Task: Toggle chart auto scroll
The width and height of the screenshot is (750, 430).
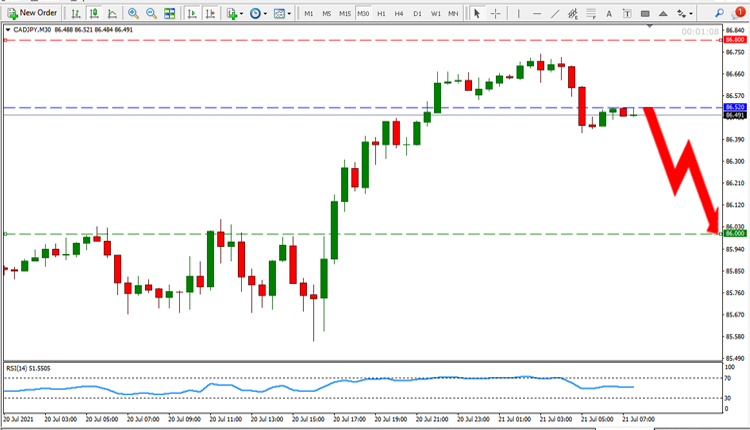Action: [x=192, y=13]
